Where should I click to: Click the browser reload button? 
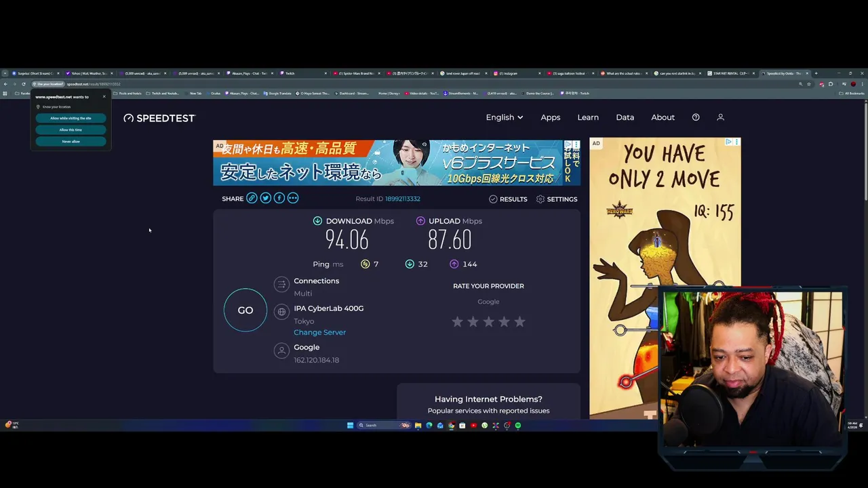[24, 84]
